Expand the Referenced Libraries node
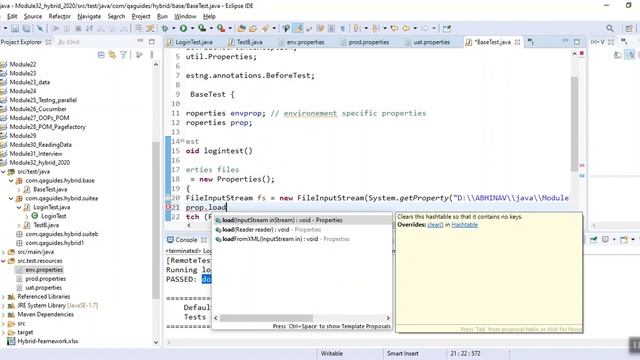Viewport: 640px width, 360px height. (3, 297)
